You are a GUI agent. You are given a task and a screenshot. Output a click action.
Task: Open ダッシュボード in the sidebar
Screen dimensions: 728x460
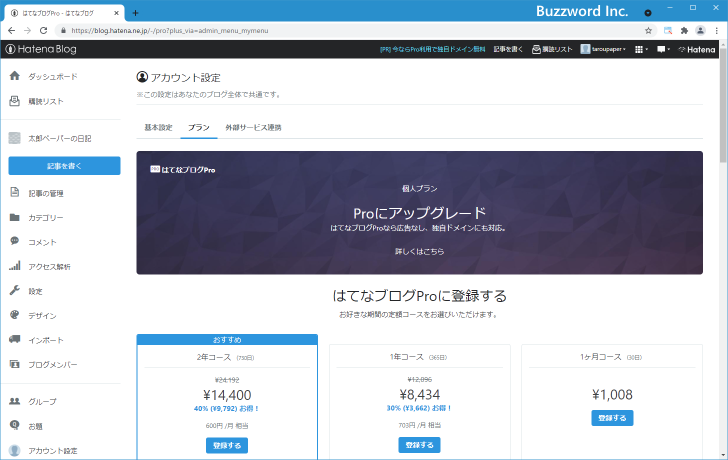point(53,77)
